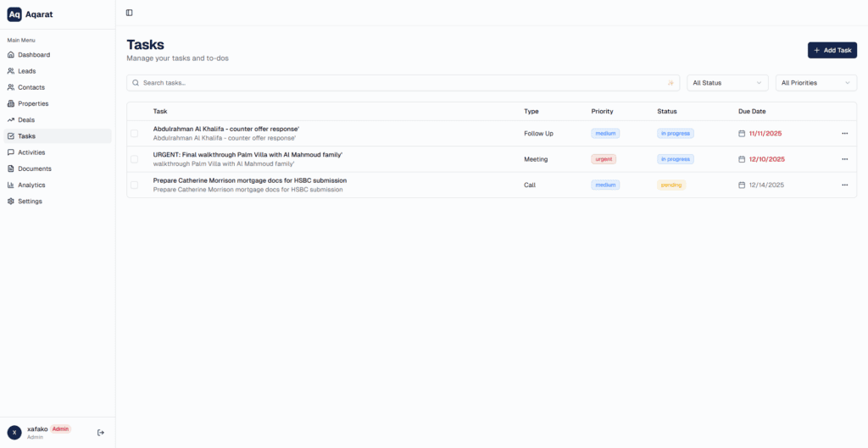
Task: Check the URGENT Final walkthrough task checkbox
Action: point(134,159)
